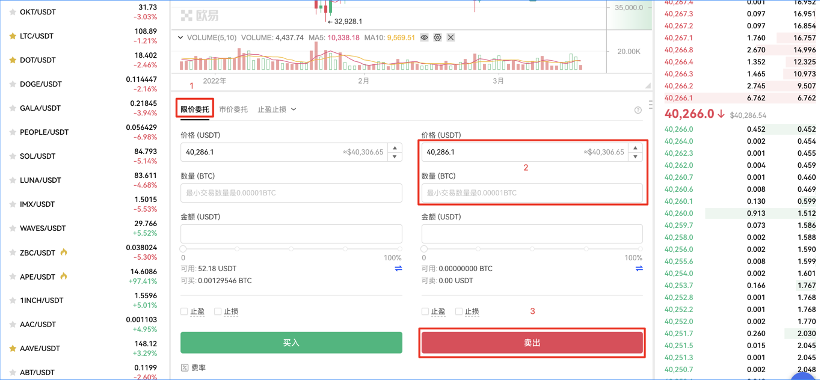This screenshot has height=380, width=820.
Task: Open volume indicator settings gear
Action: [438, 38]
